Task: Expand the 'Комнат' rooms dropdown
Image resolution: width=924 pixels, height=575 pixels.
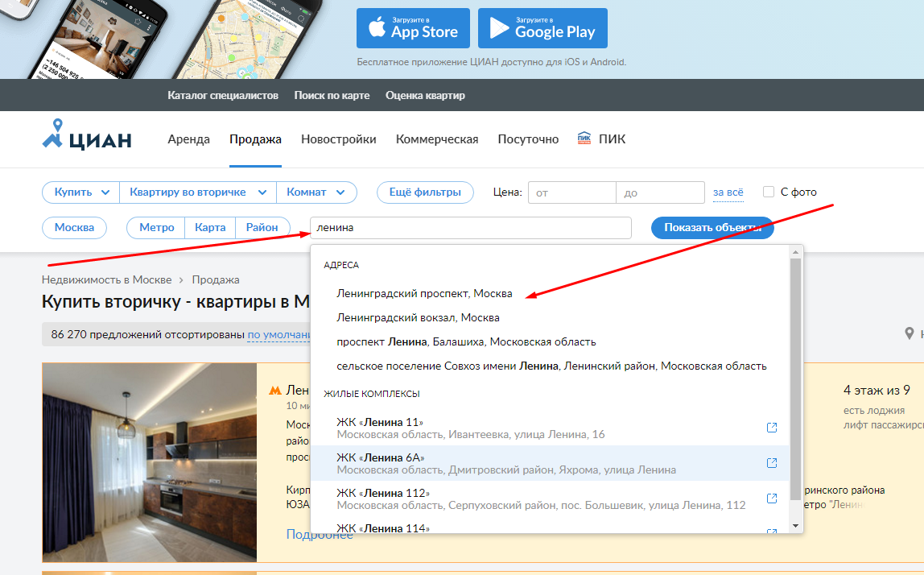Action: [316, 192]
